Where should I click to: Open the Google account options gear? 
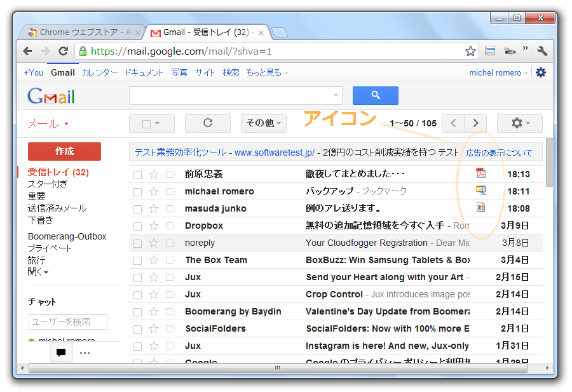click(x=541, y=72)
